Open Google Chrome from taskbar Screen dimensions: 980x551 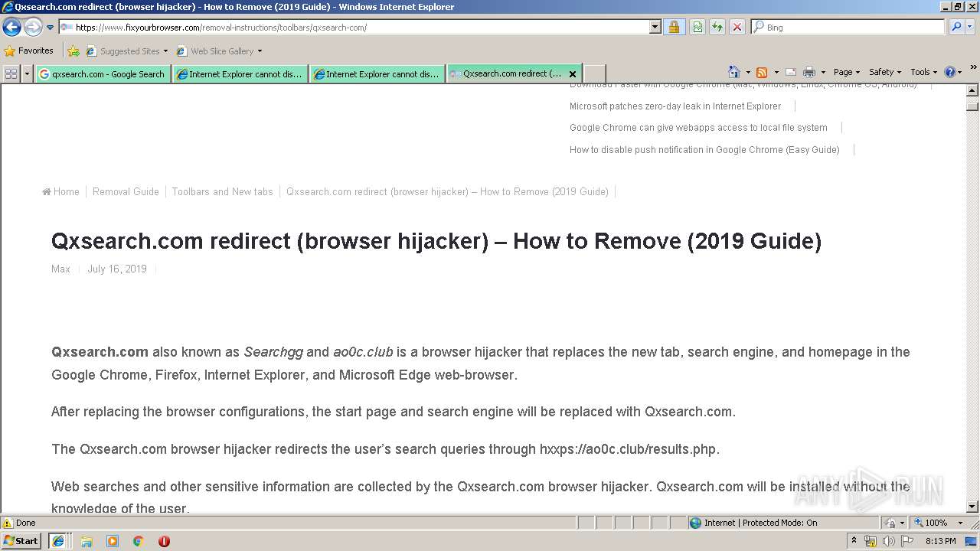point(139,541)
